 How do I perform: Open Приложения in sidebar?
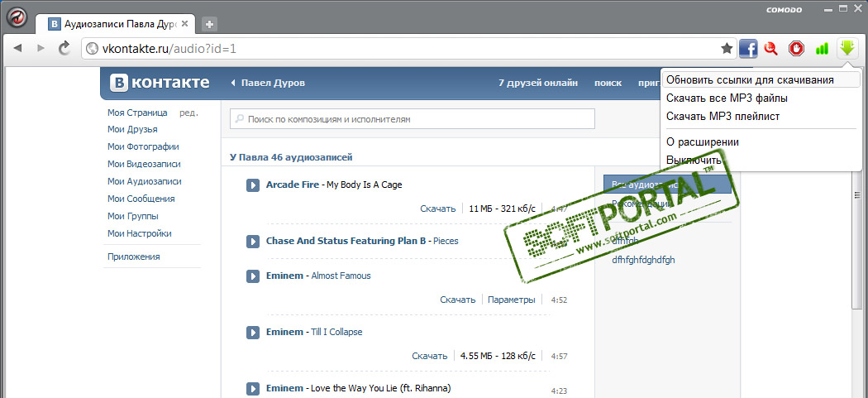[133, 257]
